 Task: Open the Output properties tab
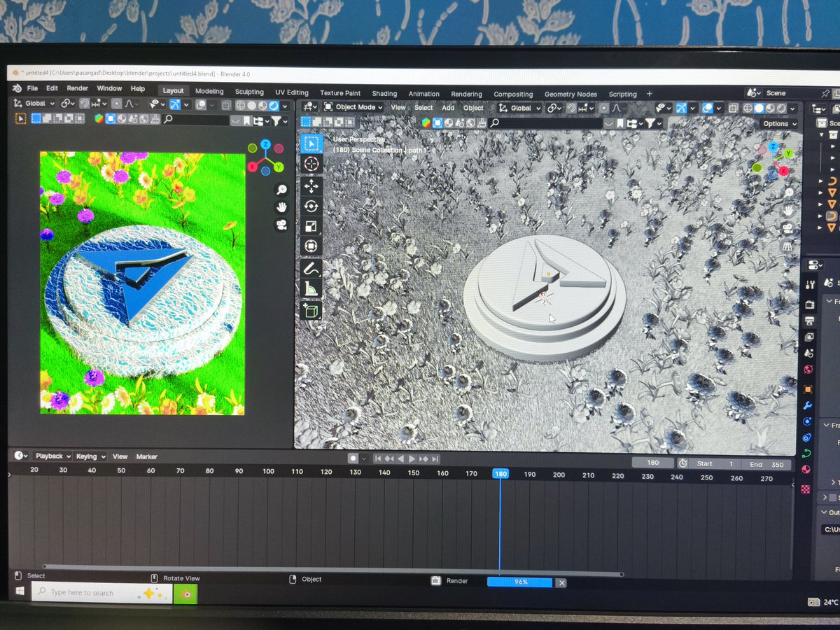point(809,321)
